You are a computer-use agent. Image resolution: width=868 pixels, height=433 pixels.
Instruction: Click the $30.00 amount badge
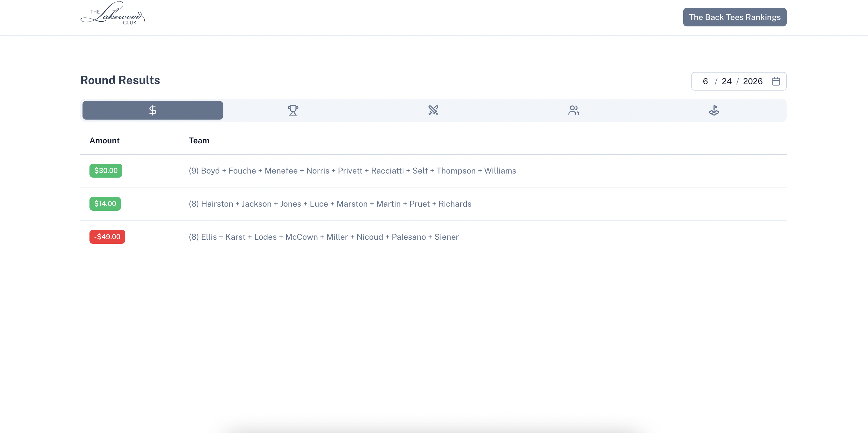[x=106, y=171]
